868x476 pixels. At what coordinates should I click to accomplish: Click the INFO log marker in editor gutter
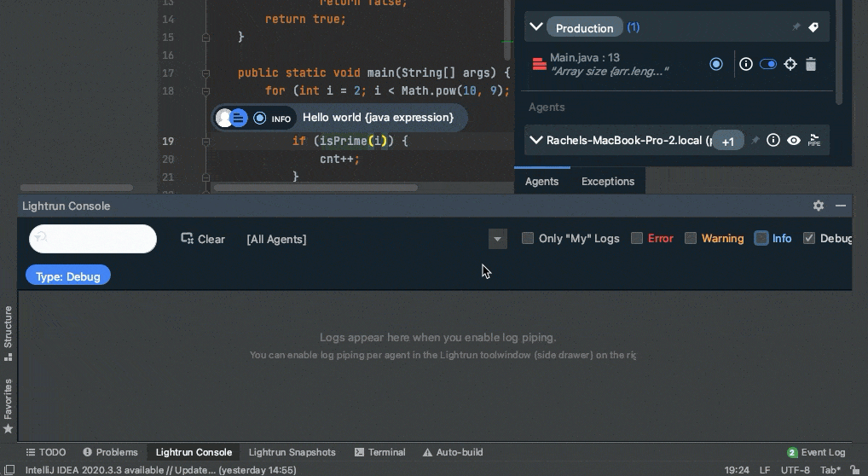(260, 119)
